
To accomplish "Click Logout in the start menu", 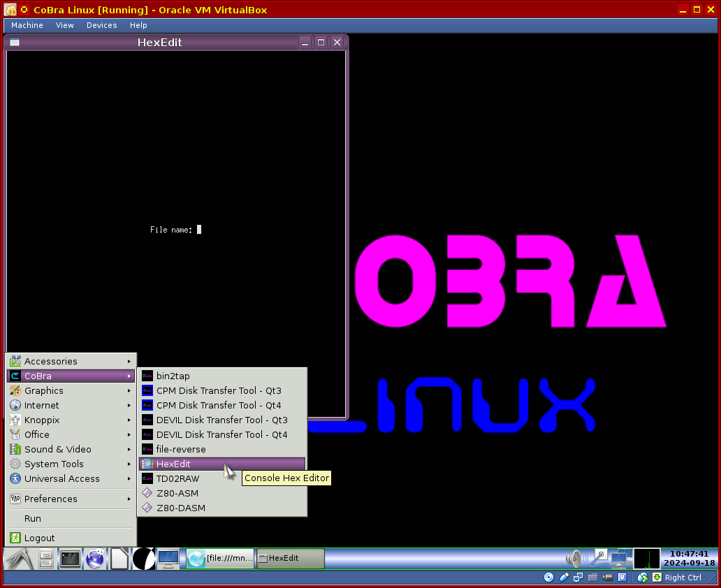I will pyautogui.click(x=39, y=538).
